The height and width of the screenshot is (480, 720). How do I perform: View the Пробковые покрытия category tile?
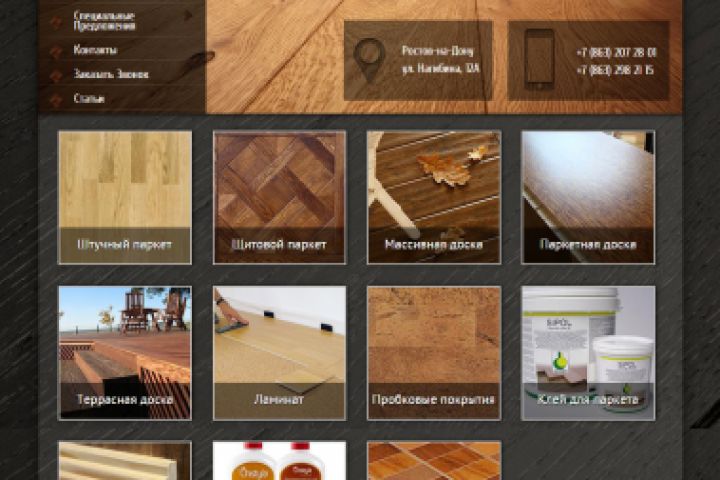point(434,353)
